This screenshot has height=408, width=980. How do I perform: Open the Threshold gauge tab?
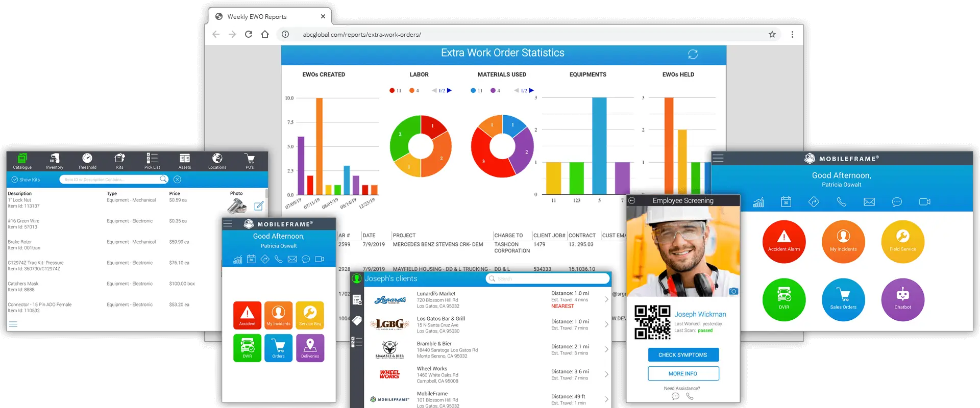coord(87,161)
